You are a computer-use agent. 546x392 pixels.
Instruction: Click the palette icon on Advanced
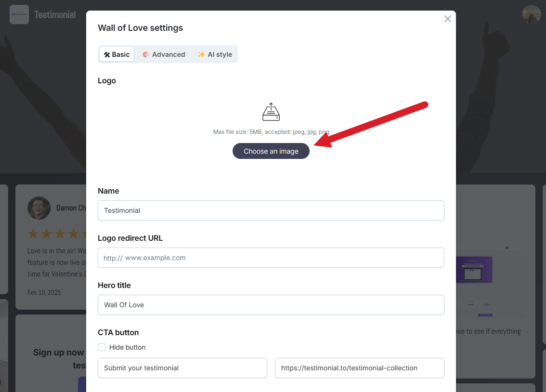145,54
